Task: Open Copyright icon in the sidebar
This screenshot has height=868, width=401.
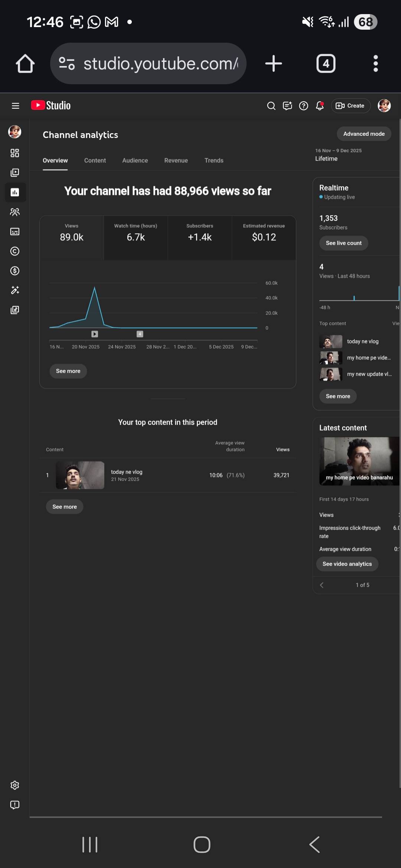Action: (15, 251)
